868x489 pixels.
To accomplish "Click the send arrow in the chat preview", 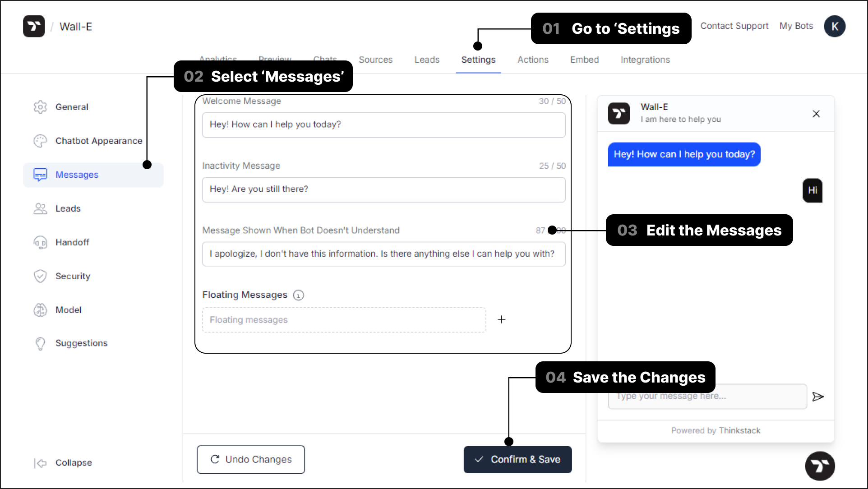I will (x=818, y=397).
